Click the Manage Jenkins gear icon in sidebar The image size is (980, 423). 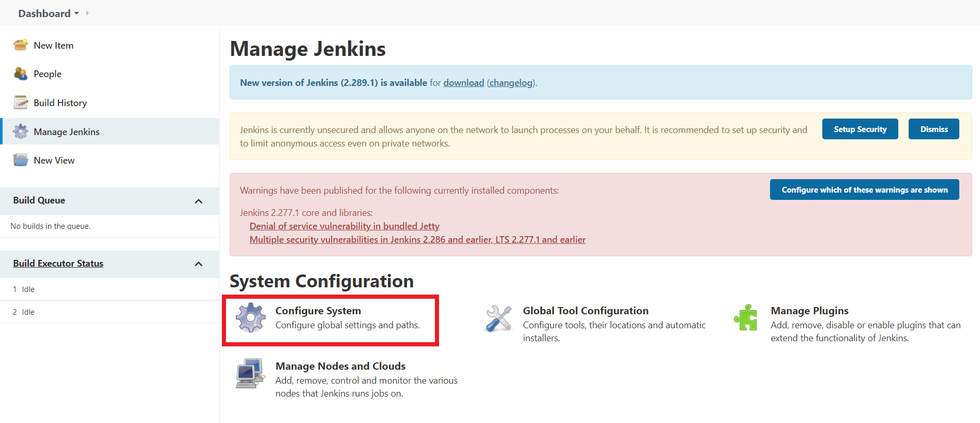point(21,132)
